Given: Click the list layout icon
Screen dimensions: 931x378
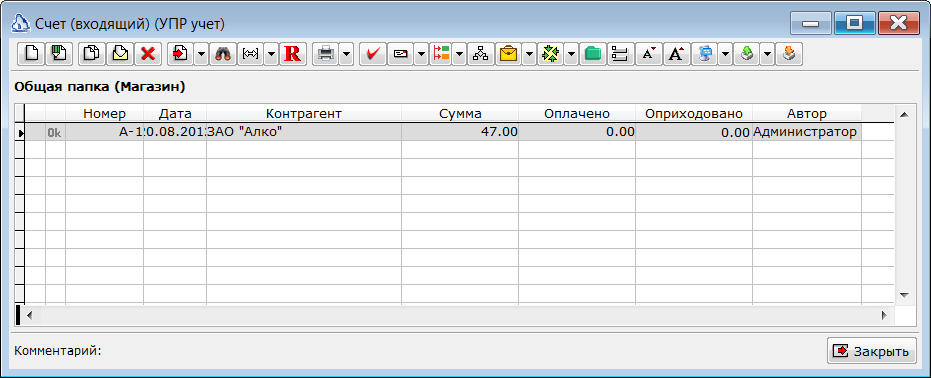Looking at the screenshot, I should pos(620,54).
